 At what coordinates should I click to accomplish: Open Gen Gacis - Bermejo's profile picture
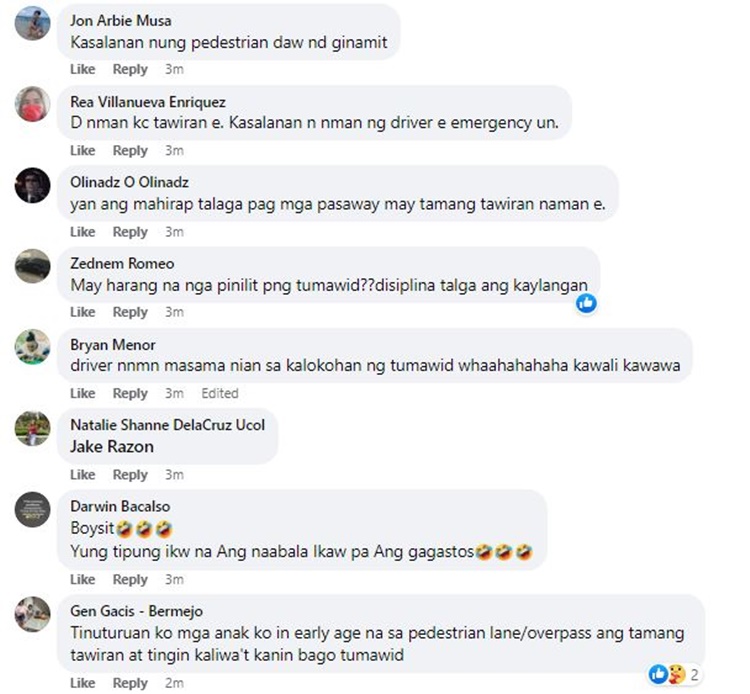click(x=33, y=614)
